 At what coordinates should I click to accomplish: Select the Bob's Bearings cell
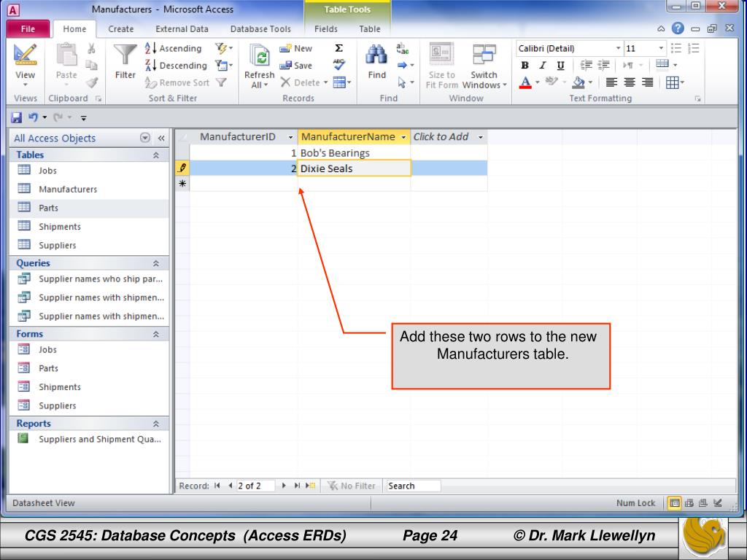point(354,153)
